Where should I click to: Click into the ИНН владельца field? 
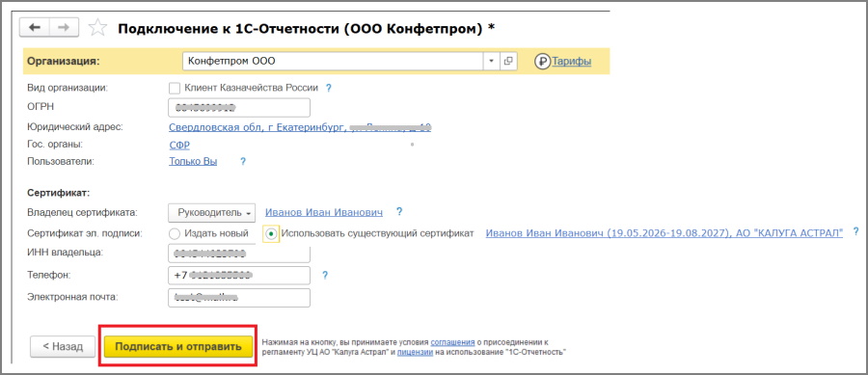(239, 254)
